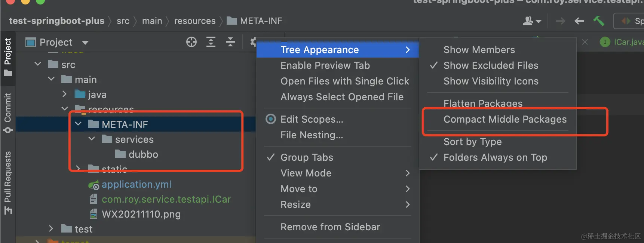This screenshot has height=243, width=644.
Task: Click the Collapse All icon in Project panel
Action: tap(230, 42)
